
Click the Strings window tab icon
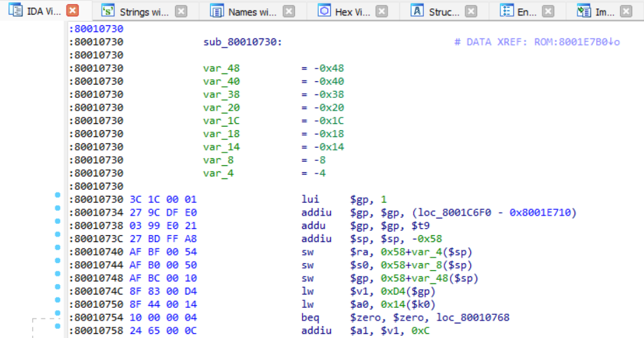[x=107, y=11]
